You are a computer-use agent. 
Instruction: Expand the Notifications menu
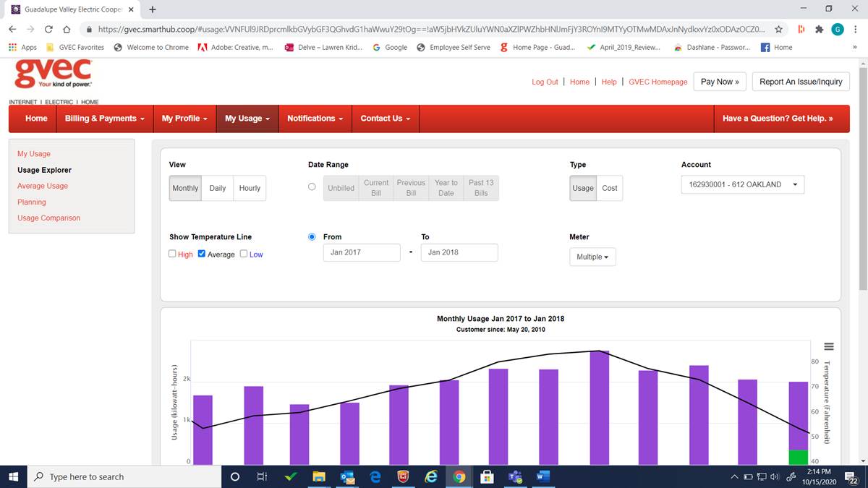tap(315, 119)
